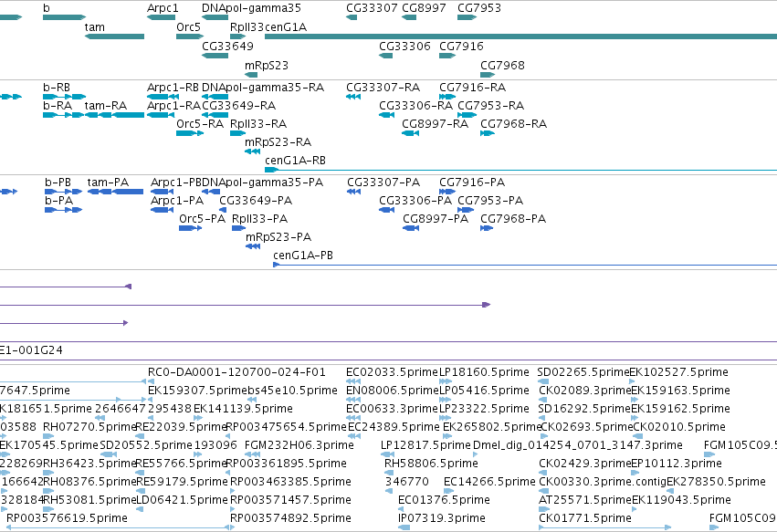Image resolution: width=777 pixels, height=532 pixels.
Task: Select the Arpc1 gene label
Action: point(163,8)
